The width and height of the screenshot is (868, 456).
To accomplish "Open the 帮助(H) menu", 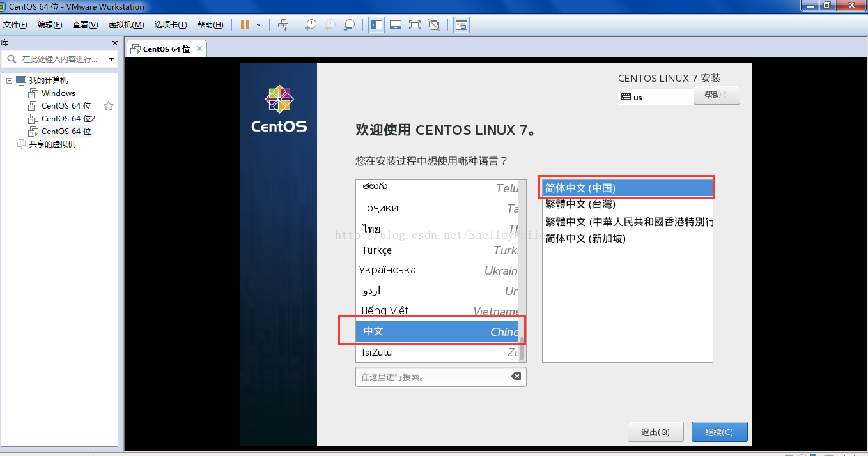I will click(x=210, y=25).
